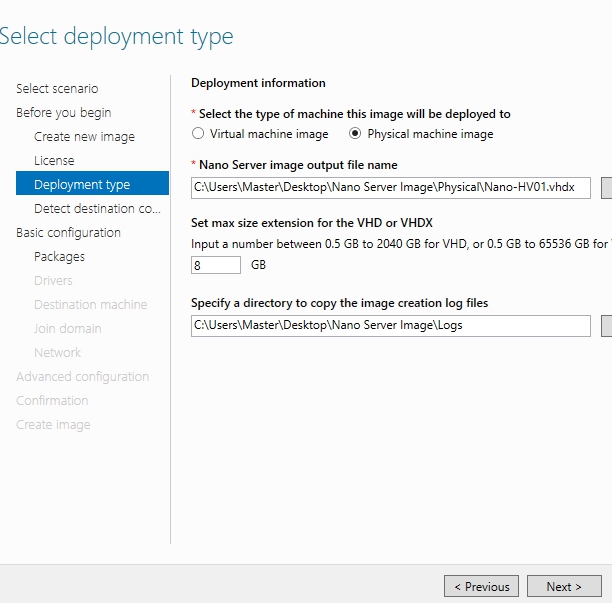Click the Join domain step

[x=67, y=329]
